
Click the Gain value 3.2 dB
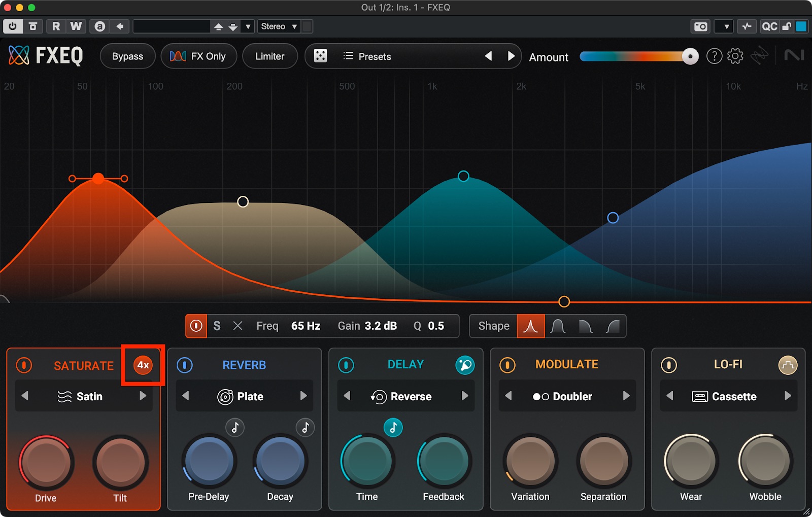coord(381,326)
